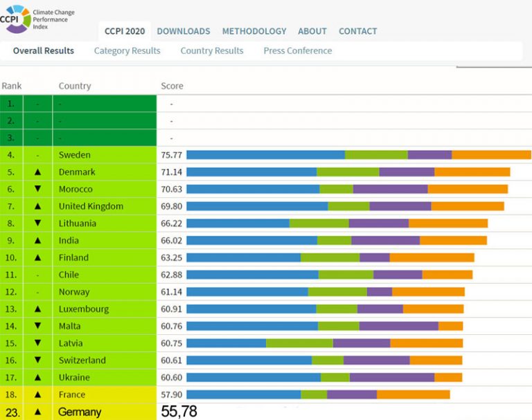Select the Ukraine country name
Image resolution: width=532 pixels, height=420 pixels.
(74, 377)
